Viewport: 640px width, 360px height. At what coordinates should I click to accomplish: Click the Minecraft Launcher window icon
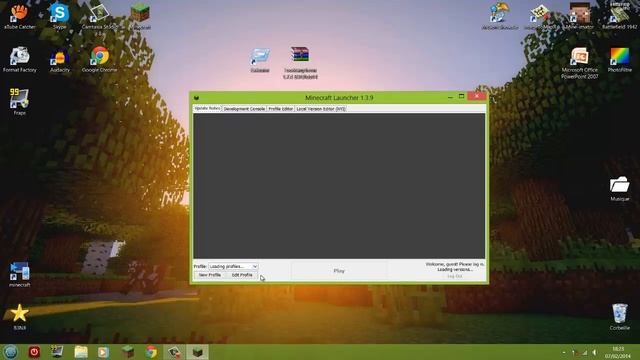[x=196, y=98]
